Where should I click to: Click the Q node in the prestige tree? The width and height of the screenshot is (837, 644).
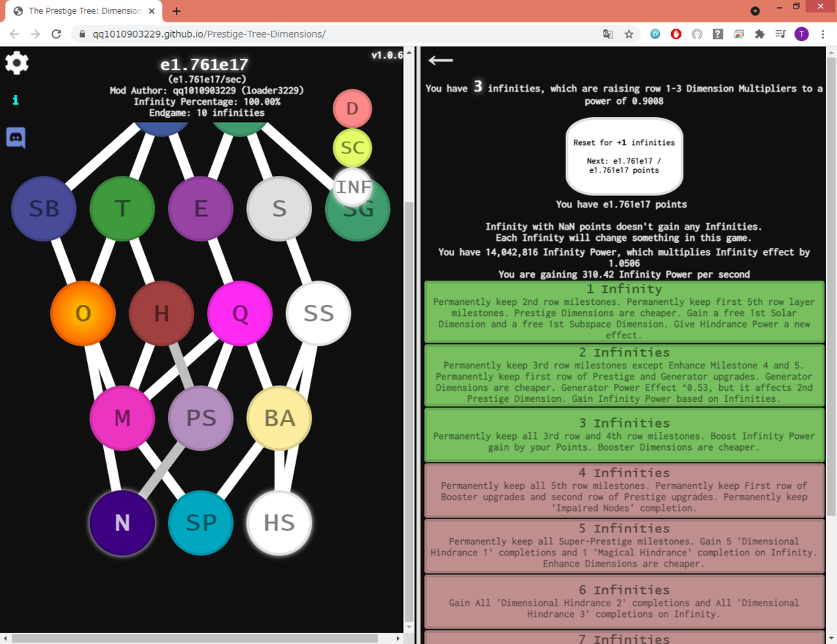coord(240,314)
